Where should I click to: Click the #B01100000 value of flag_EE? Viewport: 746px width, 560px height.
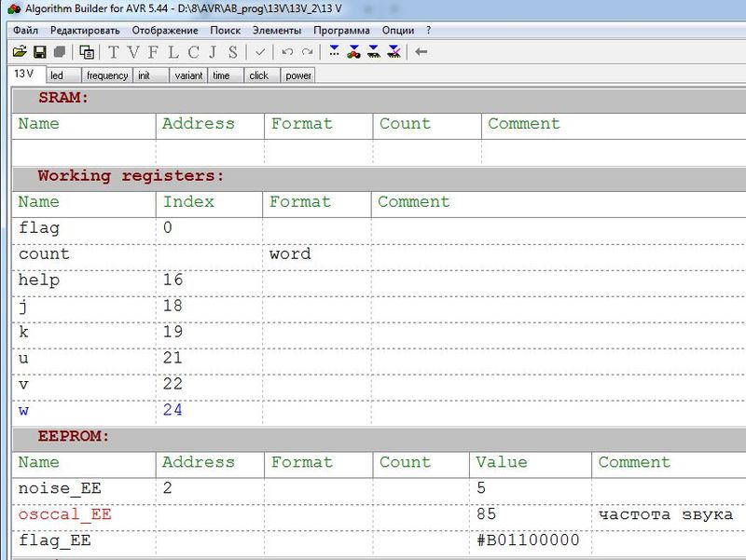(527, 540)
